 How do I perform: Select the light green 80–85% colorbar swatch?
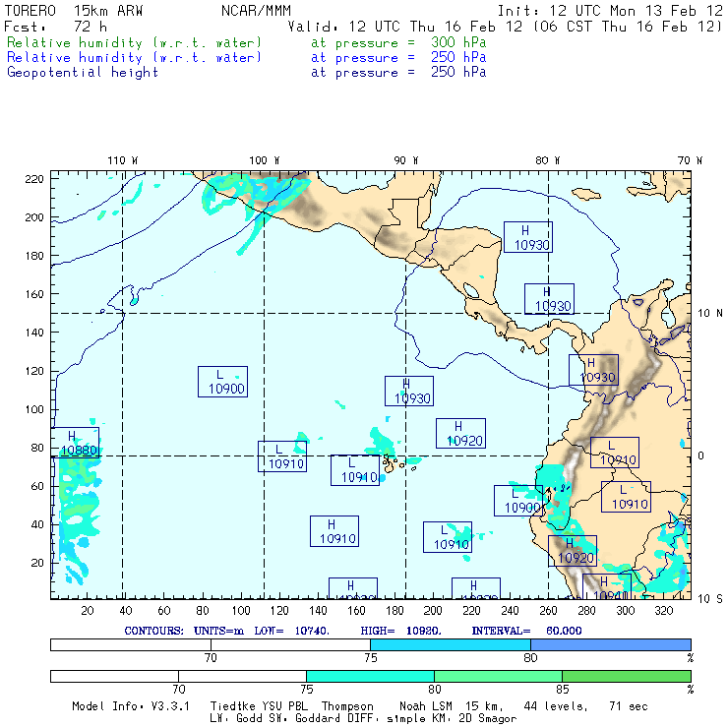click(498, 676)
